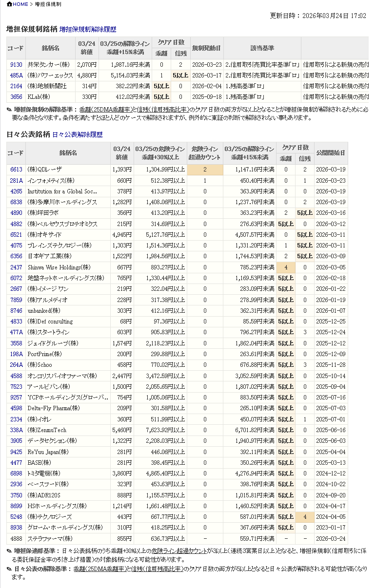Open stock code 6613 QDレーザ
The height and width of the screenshot is (588, 376).
(16, 170)
